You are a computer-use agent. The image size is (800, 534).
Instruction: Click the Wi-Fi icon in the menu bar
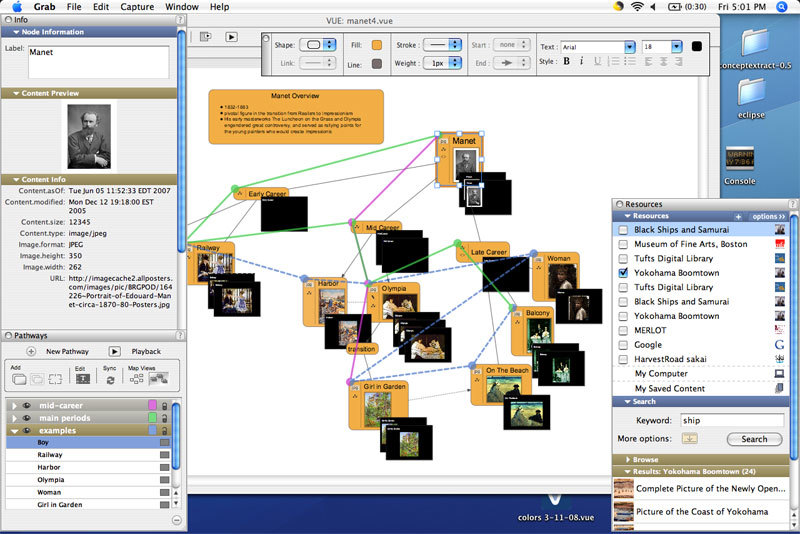(x=638, y=7)
